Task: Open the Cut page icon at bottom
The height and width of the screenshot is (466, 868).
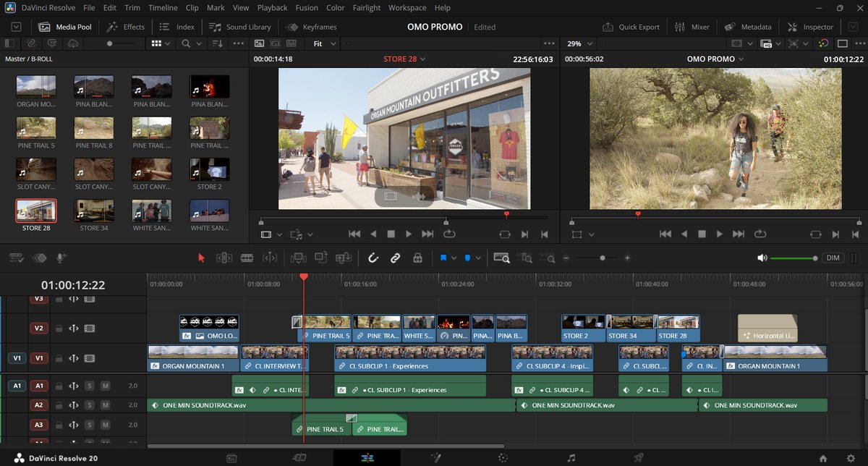Action: point(299,458)
